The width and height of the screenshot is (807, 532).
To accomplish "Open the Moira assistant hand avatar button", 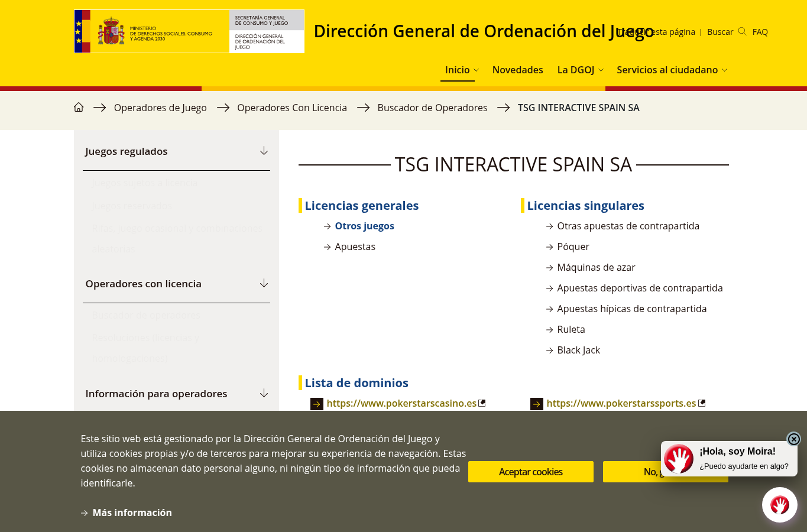I will (780, 505).
